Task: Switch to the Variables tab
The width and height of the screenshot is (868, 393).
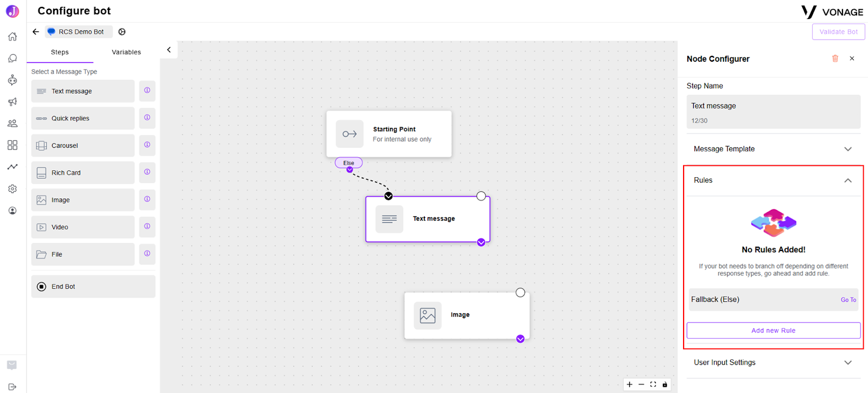Action: [126, 52]
